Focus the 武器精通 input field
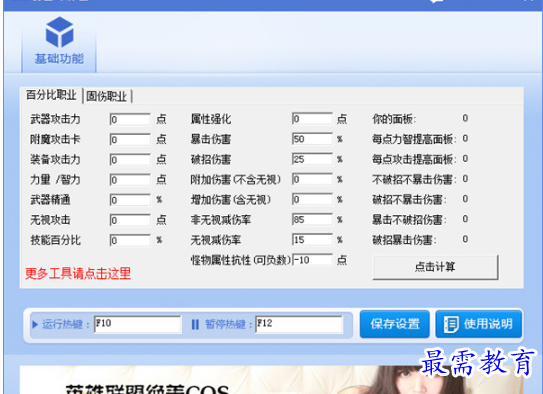Screen dimensions: 543x394 [130, 200]
